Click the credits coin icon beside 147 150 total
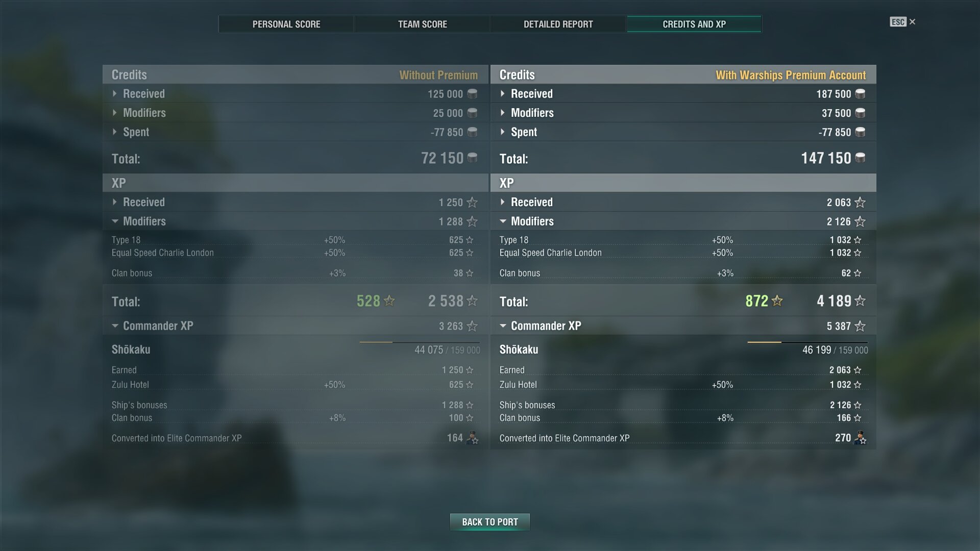The height and width of the screenshot is (551, 980). tap(860, 158)
